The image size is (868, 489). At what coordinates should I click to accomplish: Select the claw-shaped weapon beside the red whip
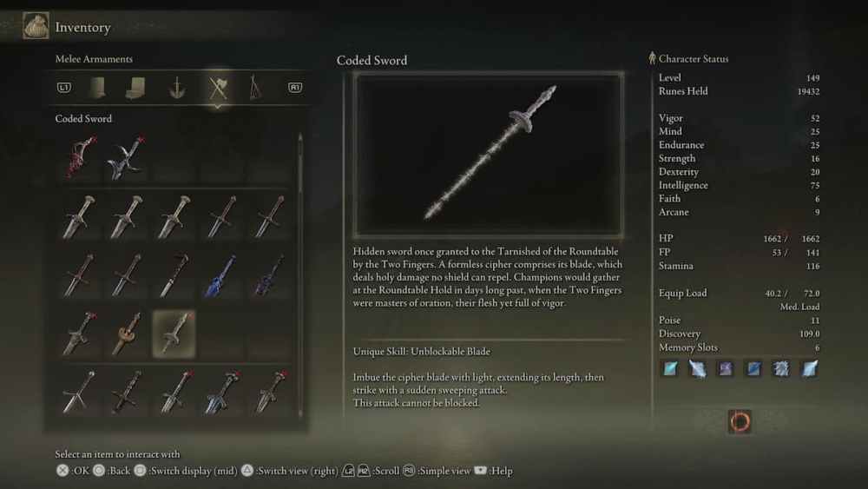pyautogui.click(x=127, y=157)
